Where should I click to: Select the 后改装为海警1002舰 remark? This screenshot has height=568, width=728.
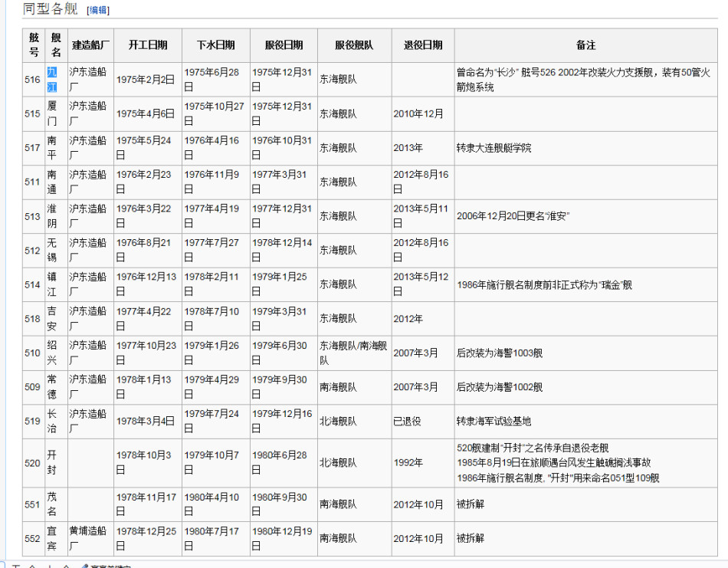pos(499,387)
